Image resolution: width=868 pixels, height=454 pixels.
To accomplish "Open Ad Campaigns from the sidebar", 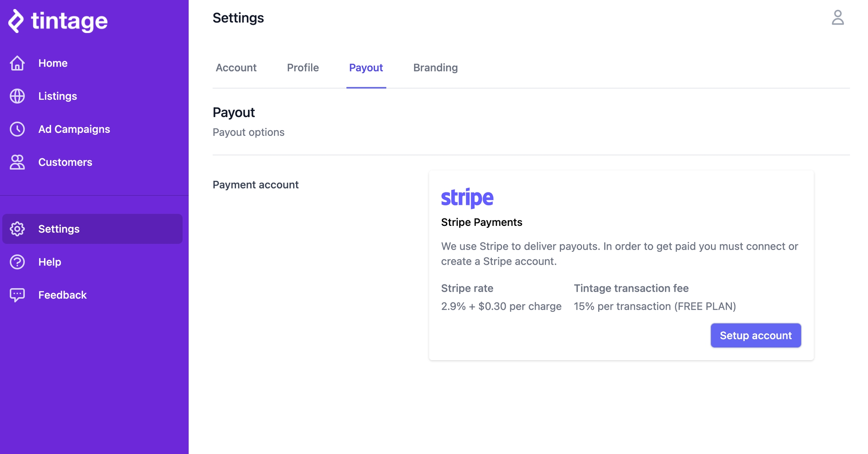I will click(x=74, y=129).
